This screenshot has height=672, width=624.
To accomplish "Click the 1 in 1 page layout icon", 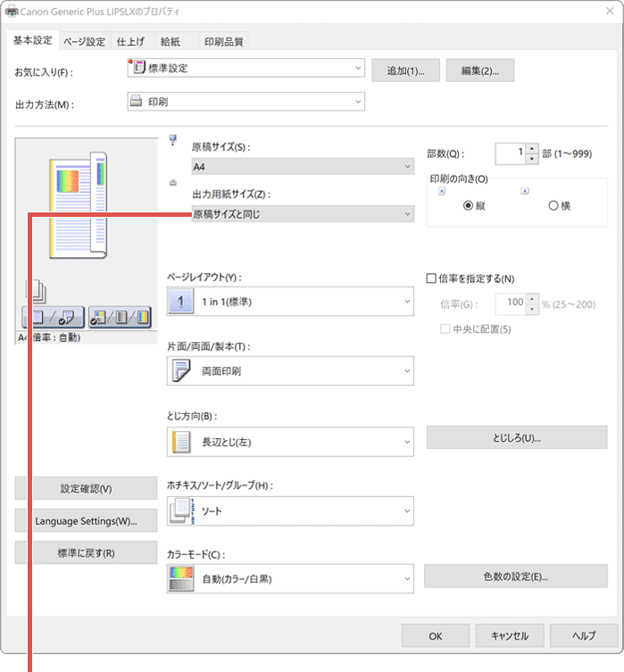I will point(181,302).
